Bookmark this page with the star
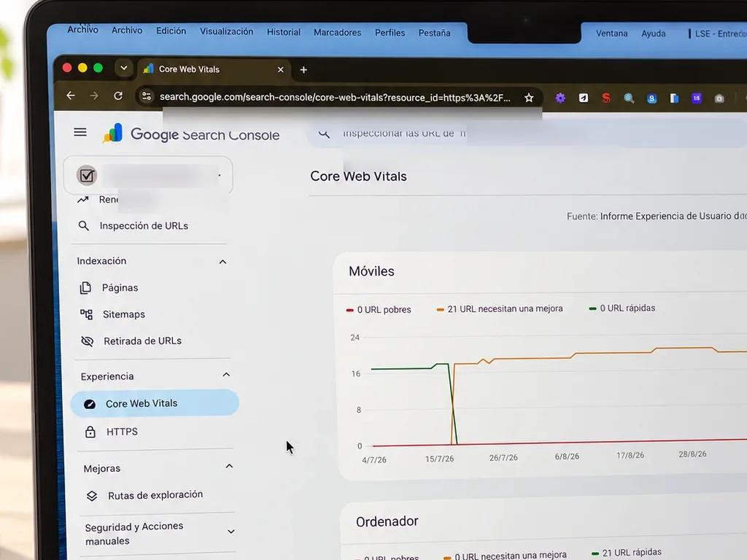 pyautogui.click(x=529, y=98)
